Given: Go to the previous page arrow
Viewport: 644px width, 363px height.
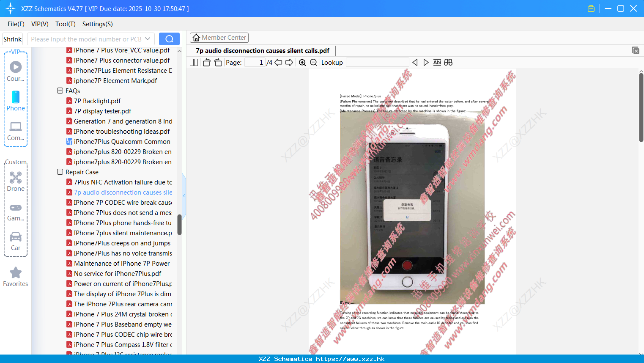Looking at the screenshot, I should point(278,63).
